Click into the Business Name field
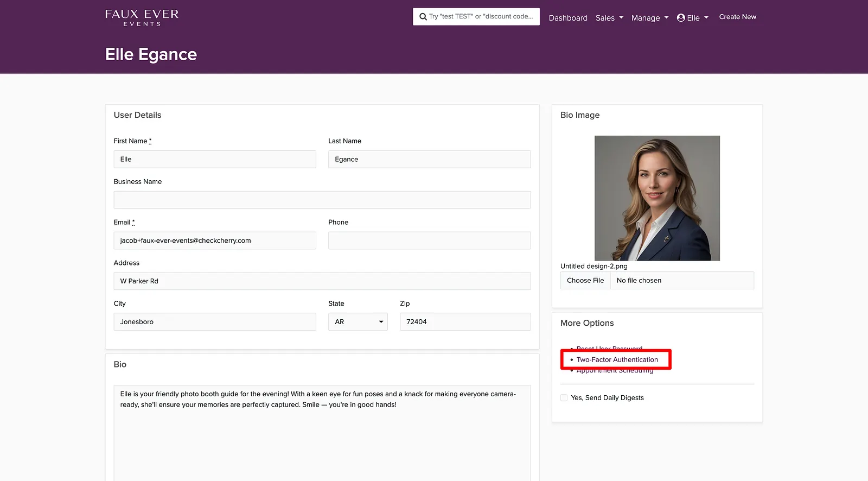The width and height of the screenshot is (868, 481). (322, 200)
